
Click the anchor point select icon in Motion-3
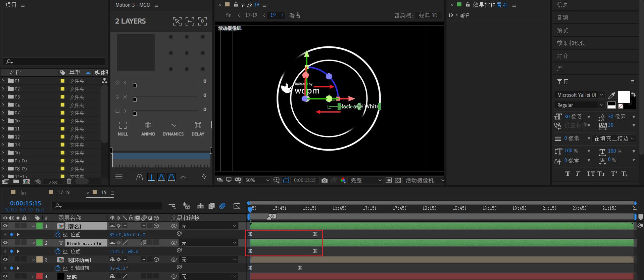click(x=177, y=21)
